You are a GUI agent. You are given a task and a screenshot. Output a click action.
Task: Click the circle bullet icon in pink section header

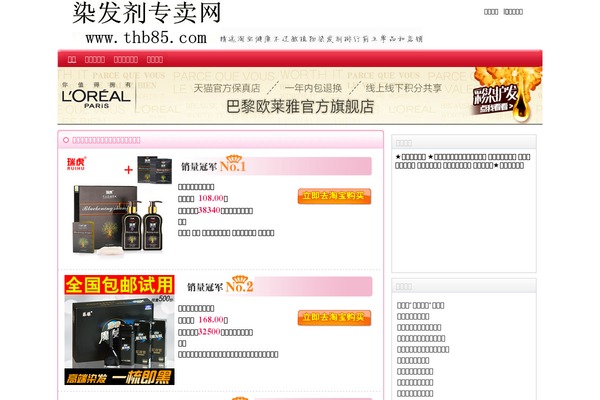pyautogui.click(x=66, y=140)
